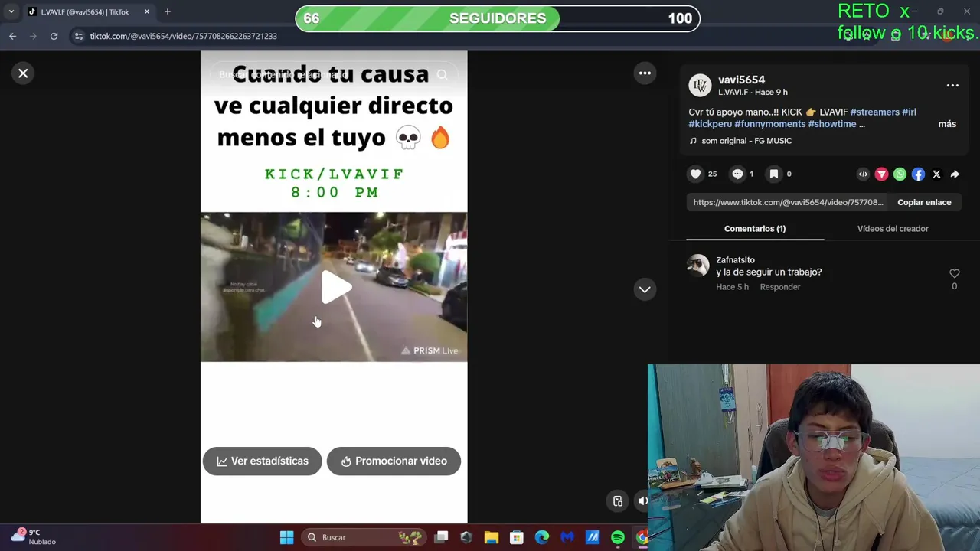Open weather widget 9°C Nublado
This screenshot has height=551, width=980.
pos(34,536)
